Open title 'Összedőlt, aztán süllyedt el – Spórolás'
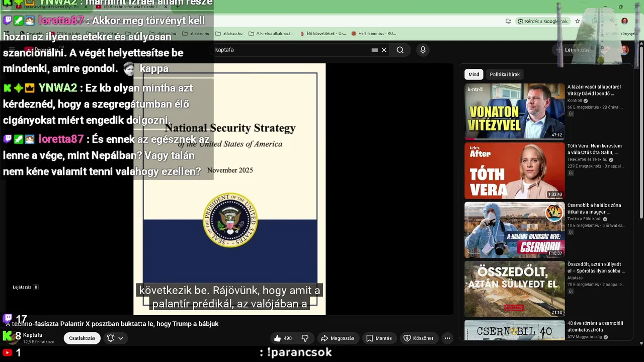644x362 pixels. [x=596, y=267]
